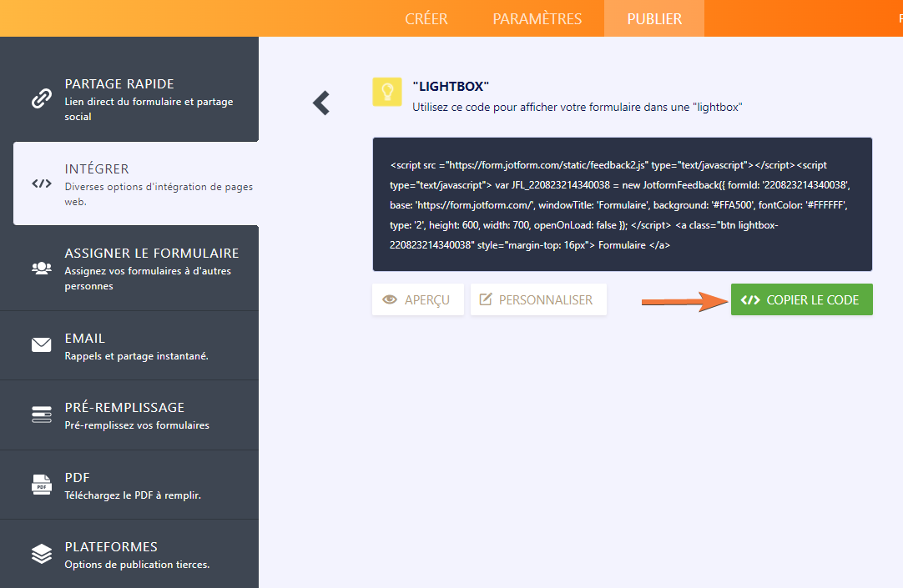Open the Email sidebar section
Image resolution: width=903 pixels, height=588 pixels.
coord(129,345)
